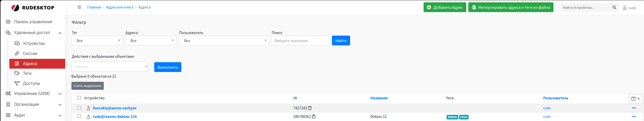
Task: Copy ID 7427243 with clipboard icon
Action: pos(310,108)
